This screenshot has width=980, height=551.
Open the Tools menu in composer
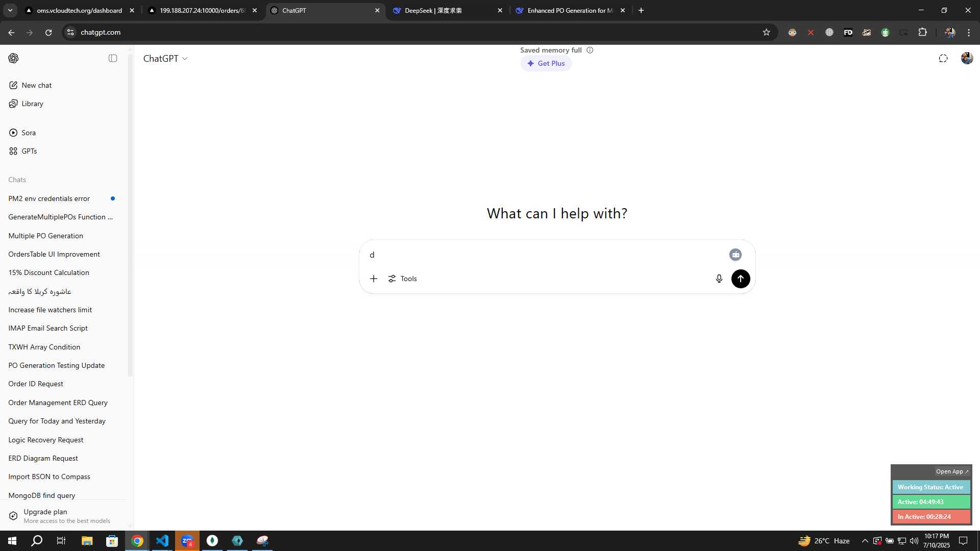[402, 279]
